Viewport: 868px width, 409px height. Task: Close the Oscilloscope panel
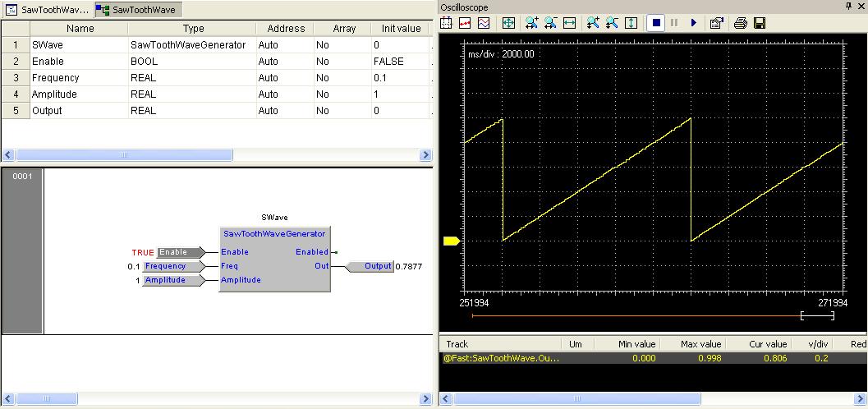tap(861, 6)
